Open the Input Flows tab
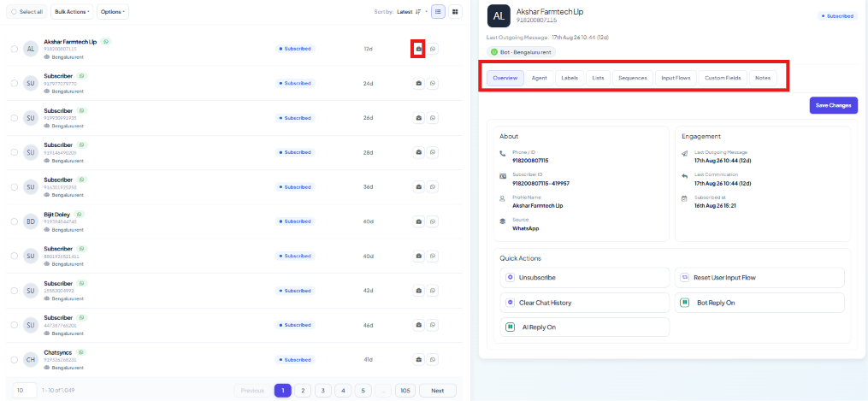This screenshot has height=401, width=868. point(676,78)
